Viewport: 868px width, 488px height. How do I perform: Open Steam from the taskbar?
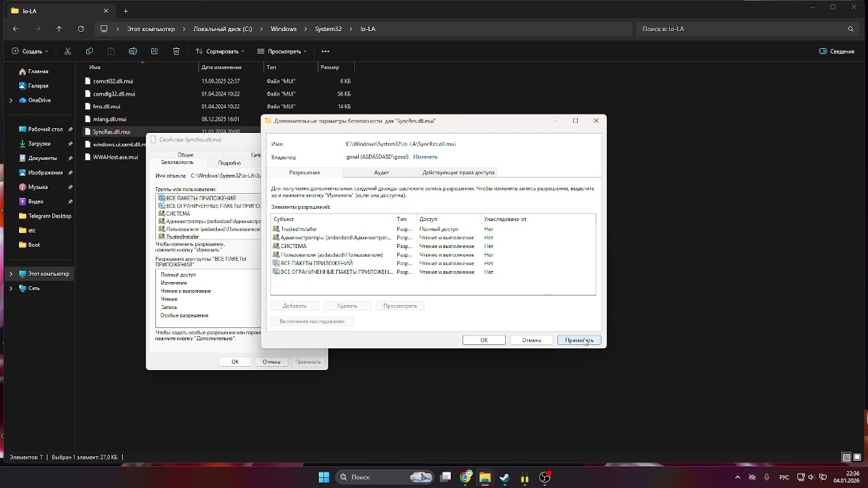505,477
